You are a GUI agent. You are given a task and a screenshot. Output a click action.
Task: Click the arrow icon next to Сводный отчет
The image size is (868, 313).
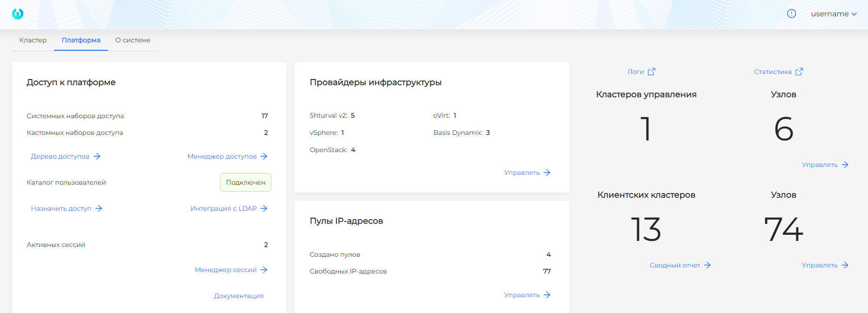[708, 265]
